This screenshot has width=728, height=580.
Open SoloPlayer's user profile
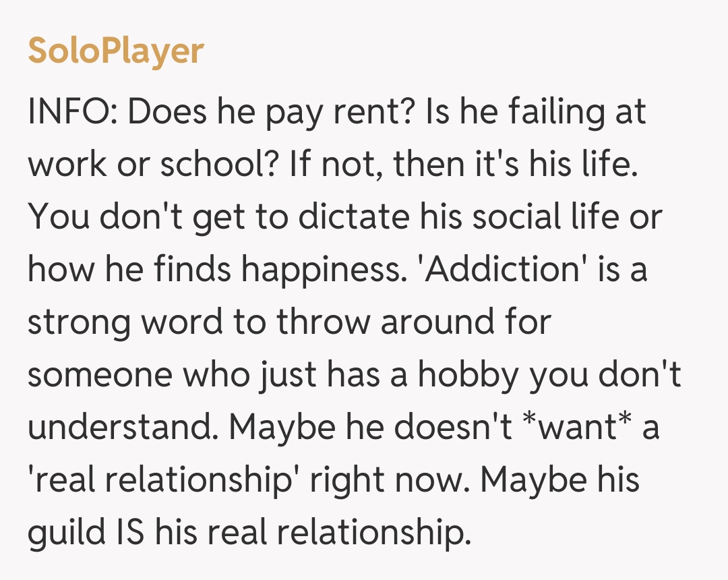pyautogui.click(x=115, y=51)
